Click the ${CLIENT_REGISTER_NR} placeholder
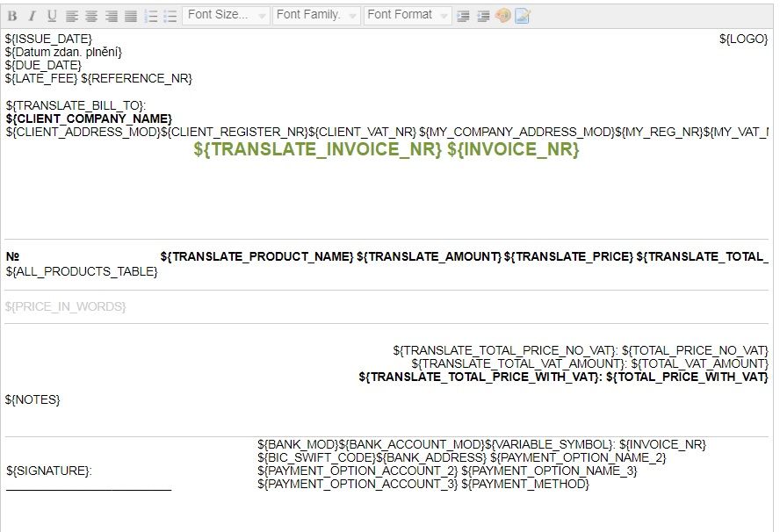This screenshot has width=780, height=532. (235, 132)
